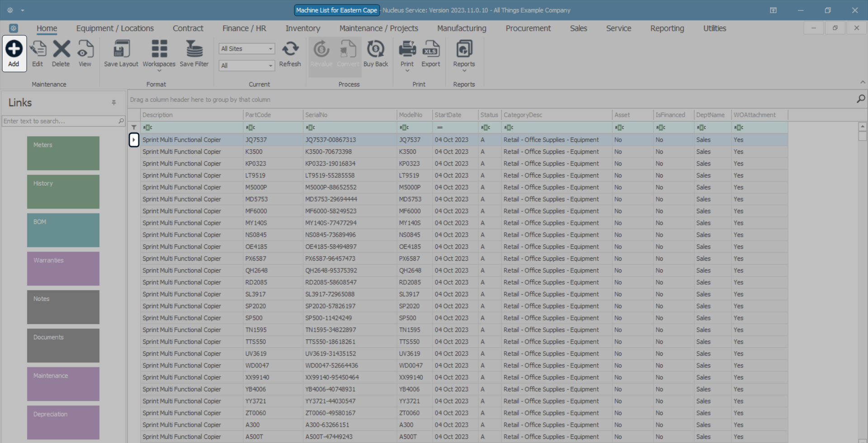Click the Buy Back icon
This screenshot has width=868, height=443.
(376, 49)
